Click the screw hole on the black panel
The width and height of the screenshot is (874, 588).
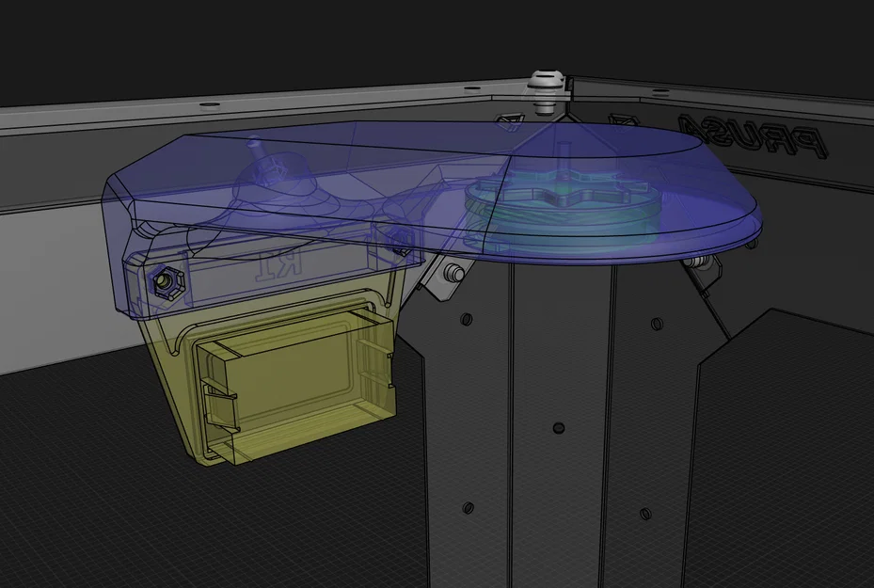click(468, 321)
